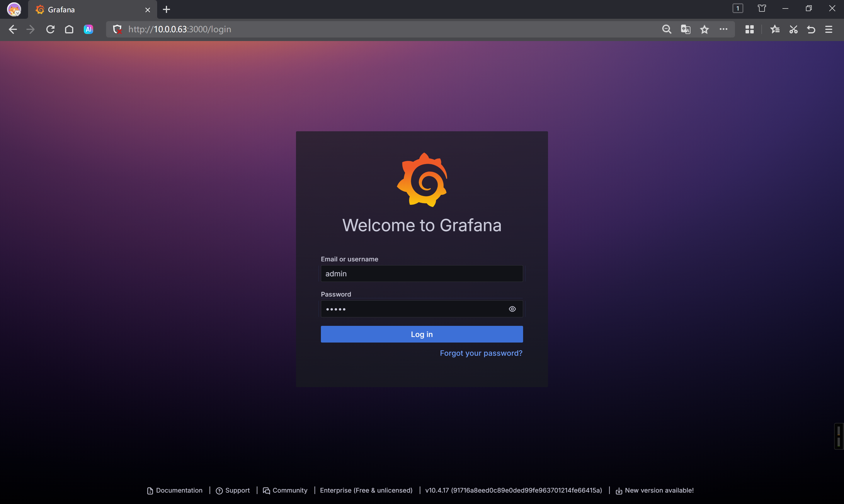Screen dimensions: 844x504
Task: Reload the Grafana login page
Action: point(50,30)
